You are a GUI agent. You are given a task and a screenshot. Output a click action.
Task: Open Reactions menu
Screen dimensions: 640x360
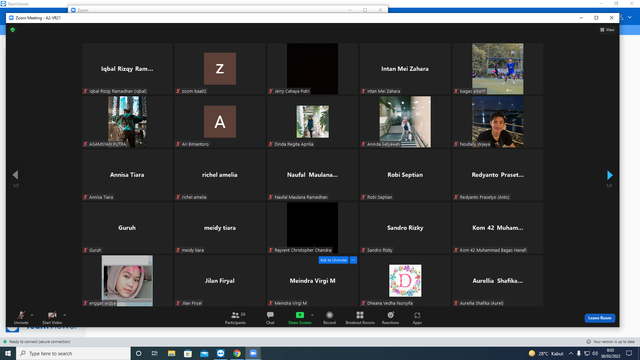click(x=391, y=318)
